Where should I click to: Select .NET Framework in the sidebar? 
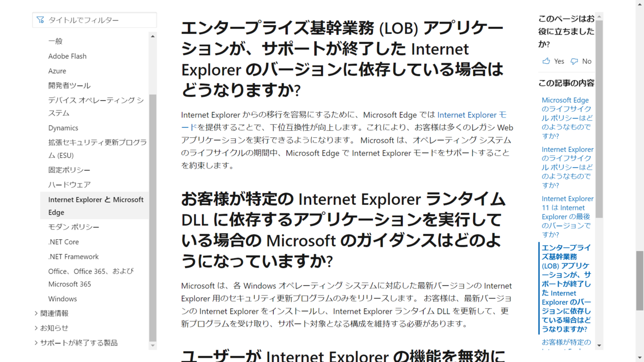click(74, 256)
